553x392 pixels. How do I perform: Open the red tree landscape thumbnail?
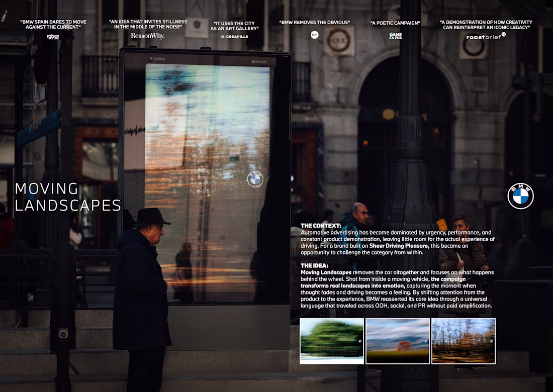398,341
